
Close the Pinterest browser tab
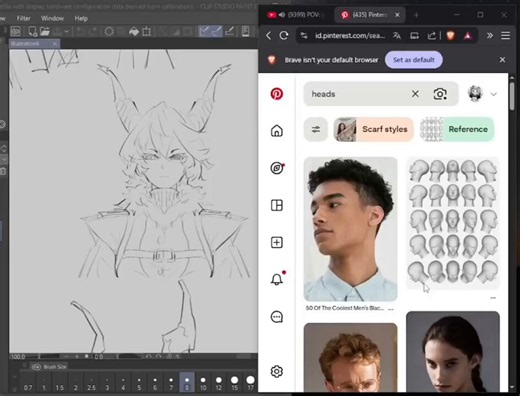[397, 15]
